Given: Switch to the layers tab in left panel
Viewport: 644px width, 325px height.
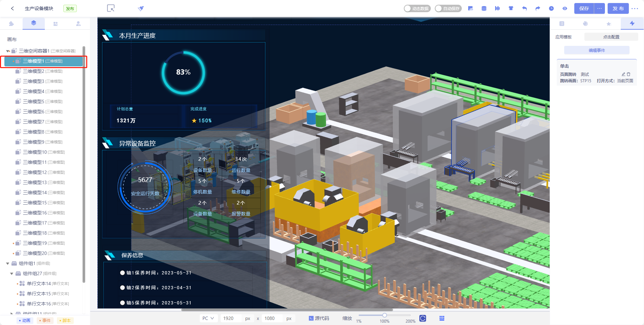Looking at the screenshot, I should (34, 23).
